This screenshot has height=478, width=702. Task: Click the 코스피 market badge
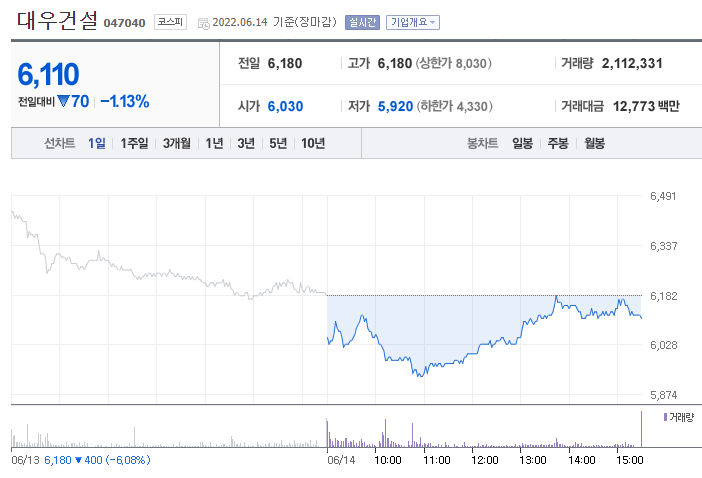pos(170,22)
